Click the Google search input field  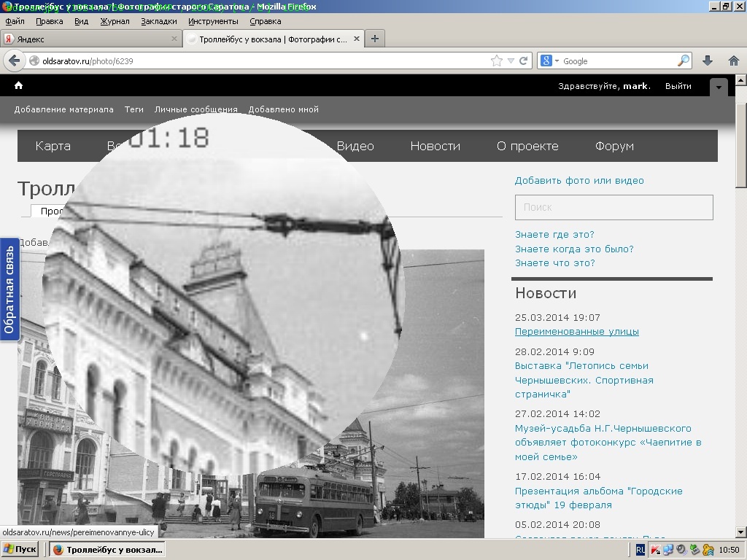coord(619,61)
